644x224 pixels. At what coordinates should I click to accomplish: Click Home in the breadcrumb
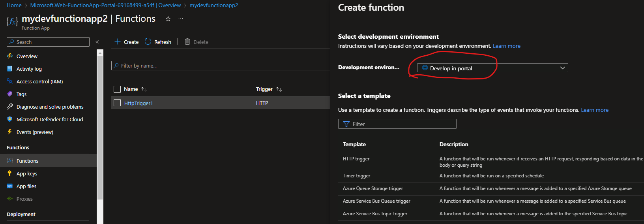(14, 5)
